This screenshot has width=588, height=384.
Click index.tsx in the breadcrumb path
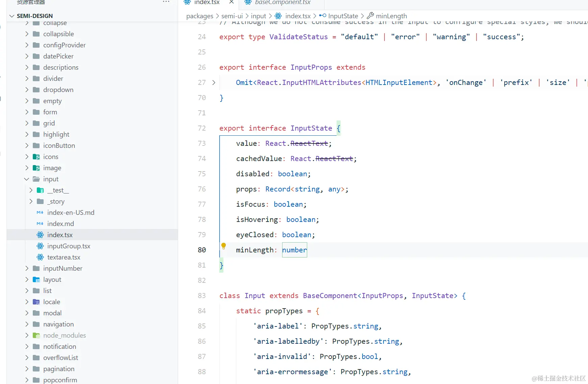(298, 16)
